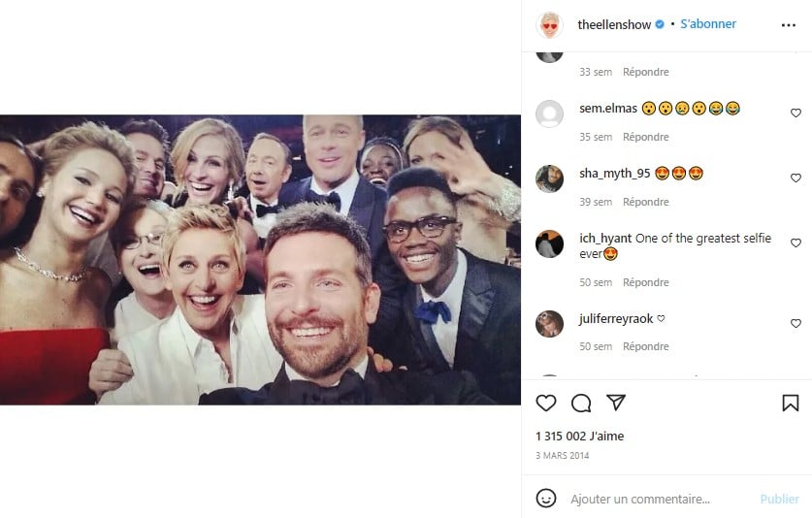Viewport: 812px width, 518px height.
Task: Reply to the ich_hyant comment
Action: point(646,282)
